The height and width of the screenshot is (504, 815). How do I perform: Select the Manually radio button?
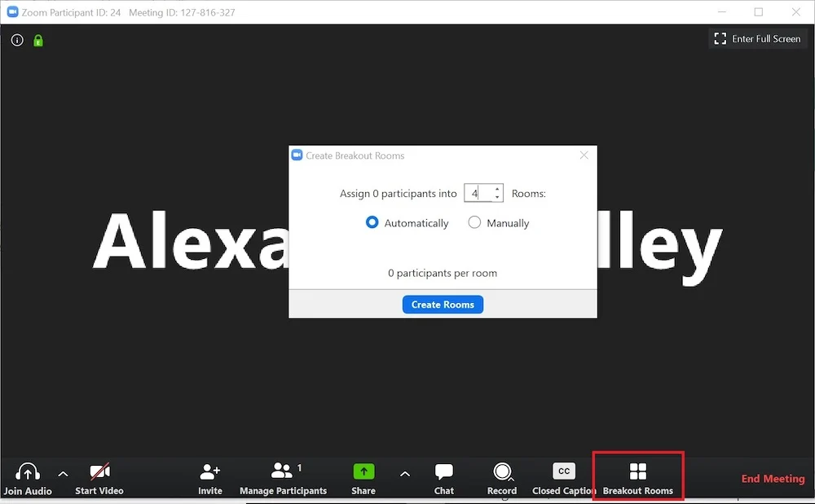pos(474,222)
